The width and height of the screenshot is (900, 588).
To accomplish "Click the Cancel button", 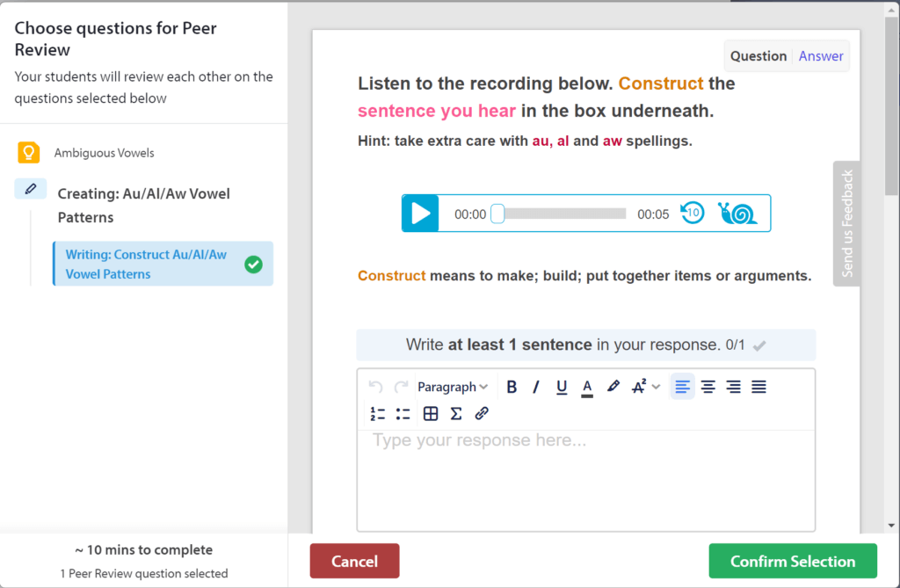I will point(355,561).
